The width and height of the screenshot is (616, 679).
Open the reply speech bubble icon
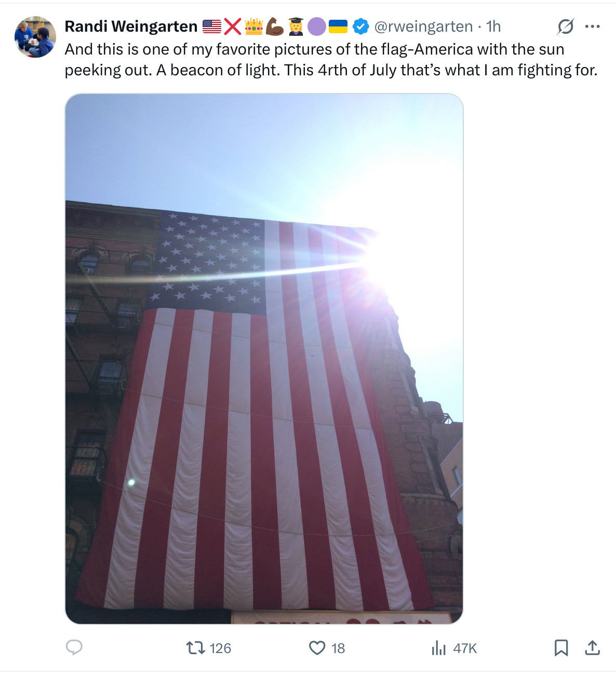74,647
